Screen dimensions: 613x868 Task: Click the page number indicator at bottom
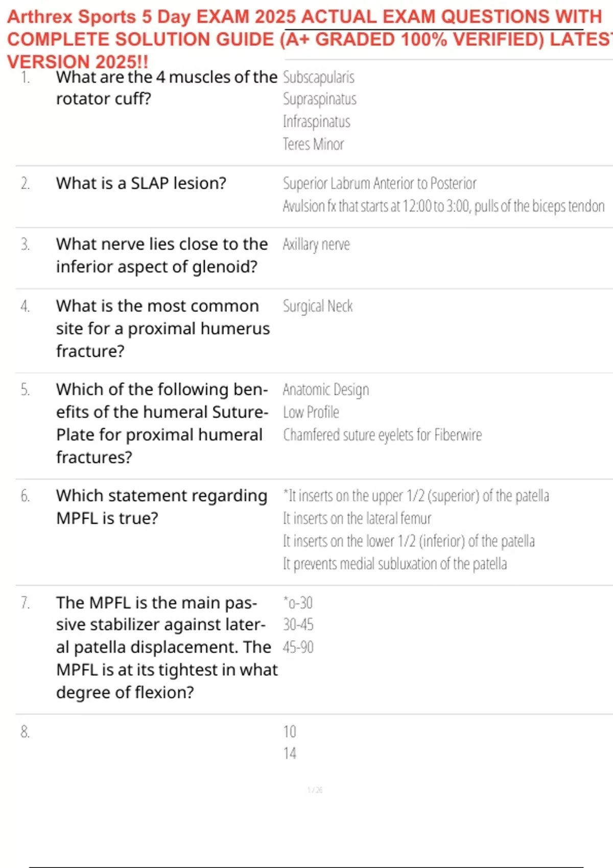(x=315, y=790)
